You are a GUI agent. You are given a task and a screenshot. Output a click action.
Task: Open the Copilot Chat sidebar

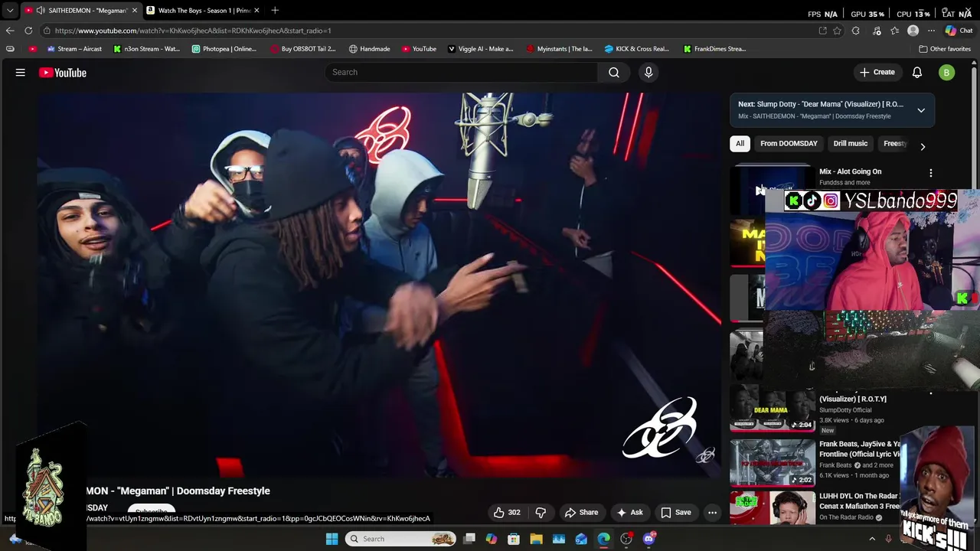pos(959,31)
